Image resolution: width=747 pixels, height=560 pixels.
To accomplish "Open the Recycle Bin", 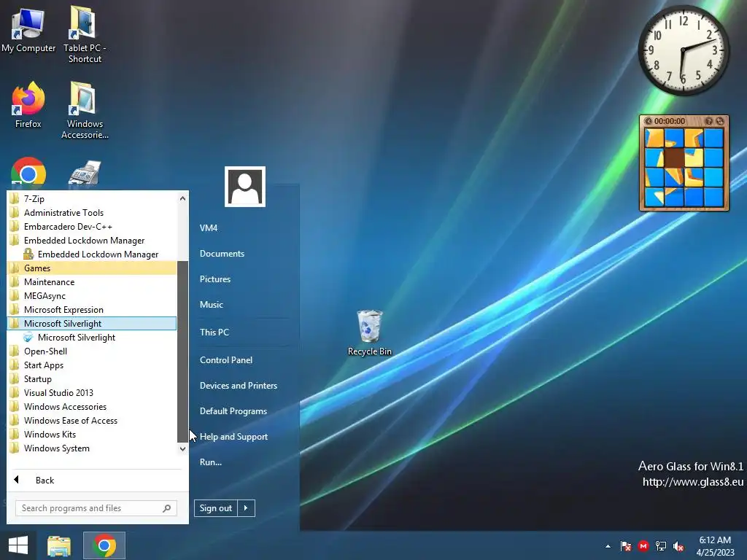I will [369, 332].
